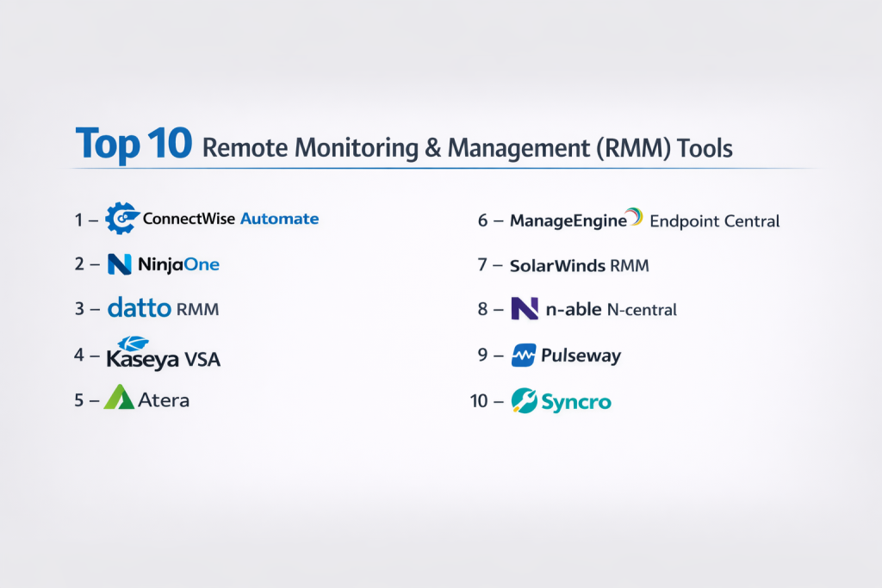Click the ConnectWise blue gear icon

121,219
